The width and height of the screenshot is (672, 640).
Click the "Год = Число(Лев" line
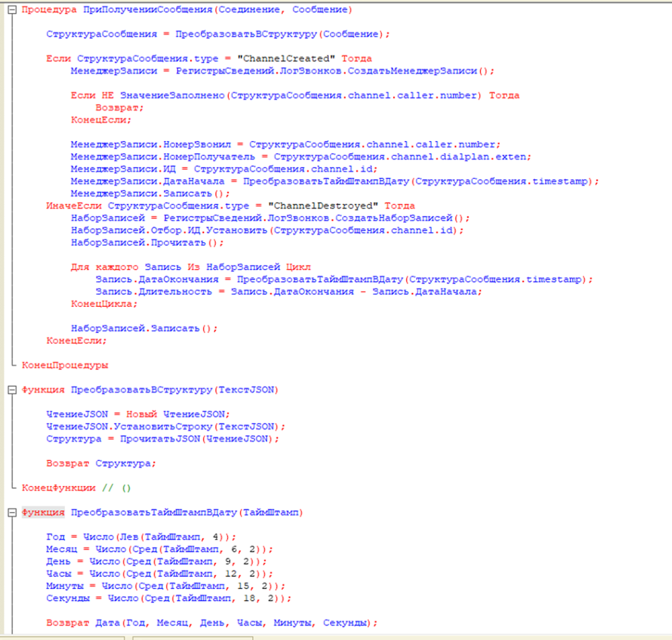click(x=140, y=536)
